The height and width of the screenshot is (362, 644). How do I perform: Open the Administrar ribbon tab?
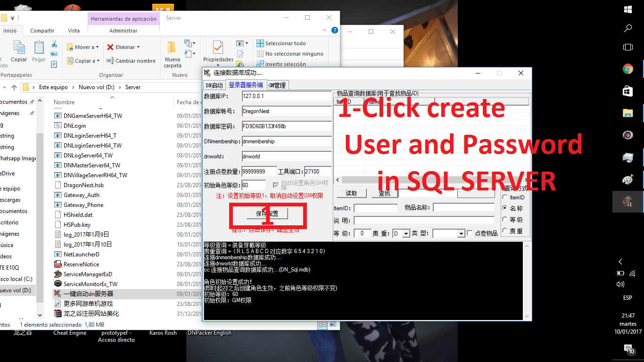tap(124, 31)
